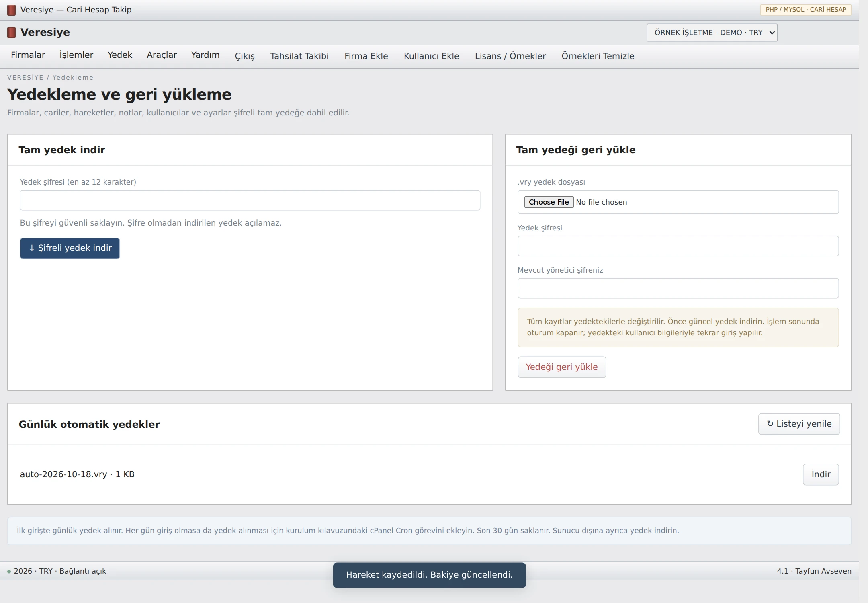Click the Şifreli yedek indir button
Screen dimensions: 868x603
[x=70, y=248]
